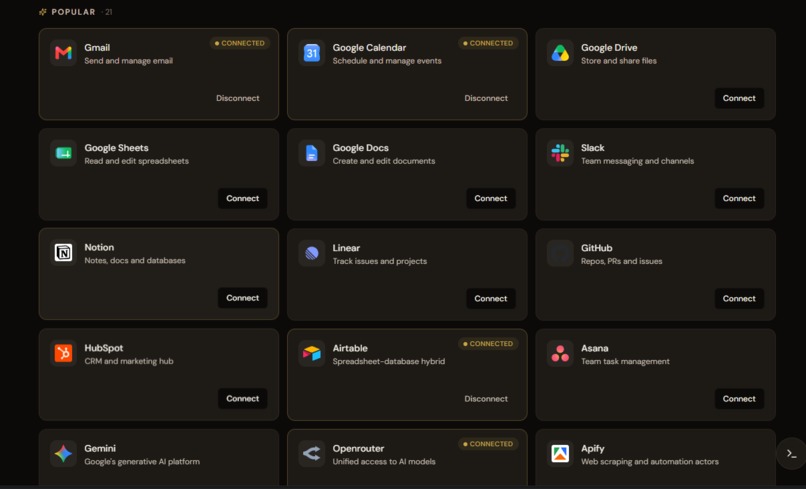Image resolution: width=806 pixels, height=489 pixels.
Task: Click 'Unified access to AI models' text
Action: point(384,462)
